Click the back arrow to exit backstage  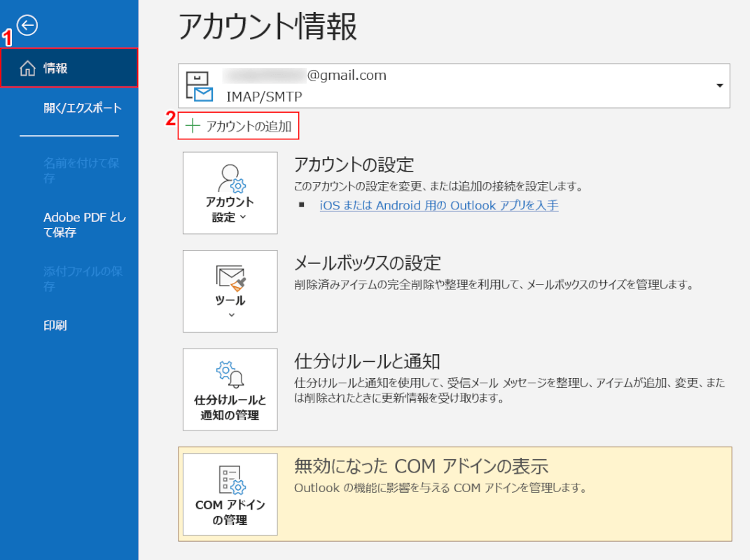click(x=27, y=26)
